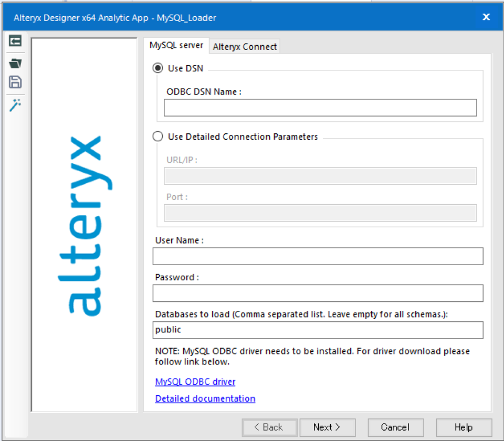
Task: Click the Next button
Action: pos(328,427)
